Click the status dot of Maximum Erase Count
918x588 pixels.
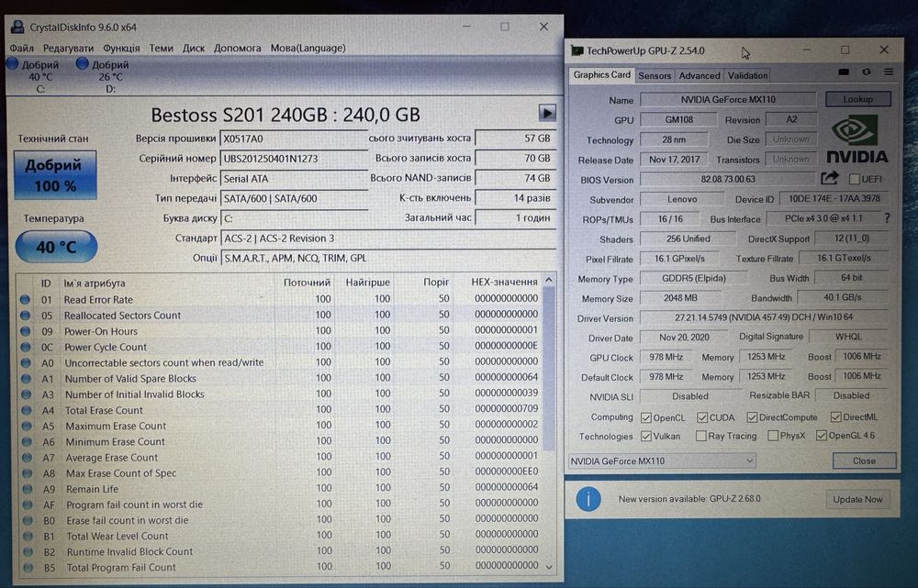27,426
